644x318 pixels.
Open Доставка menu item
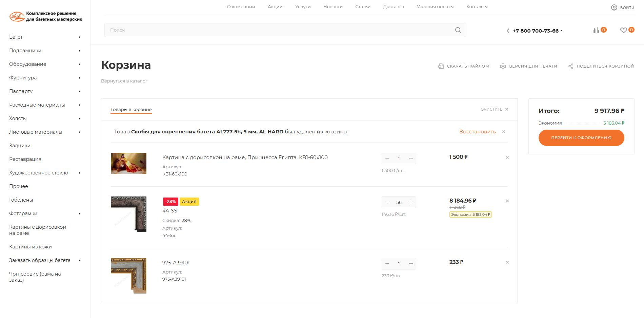tap(394, 6)
